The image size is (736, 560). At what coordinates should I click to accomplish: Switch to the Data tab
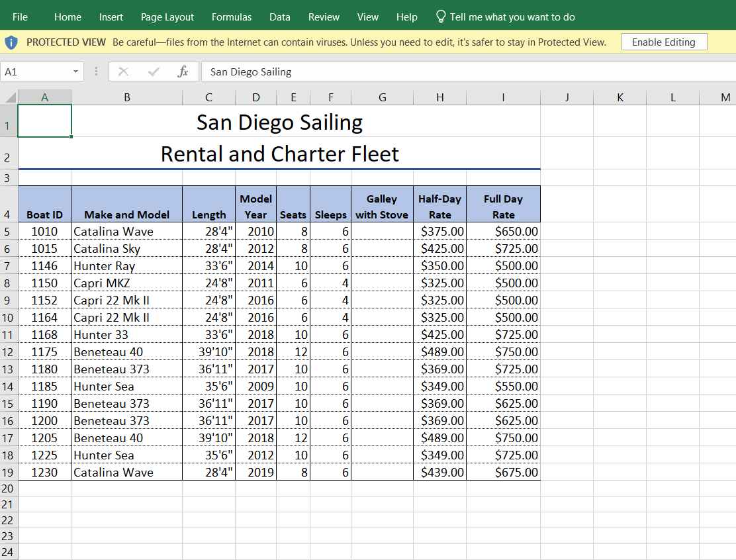point(280,17)
